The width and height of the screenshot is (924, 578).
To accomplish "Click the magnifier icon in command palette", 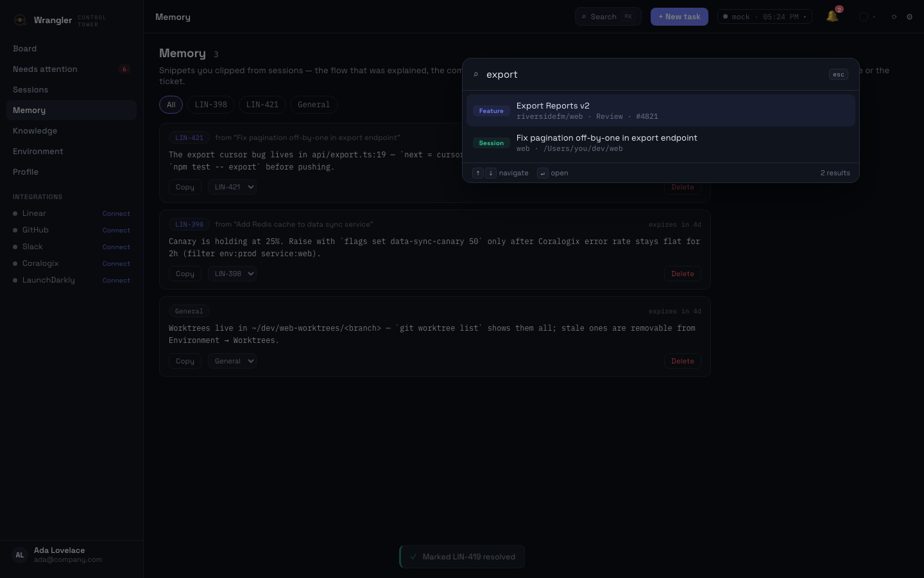I will (476, 74).
